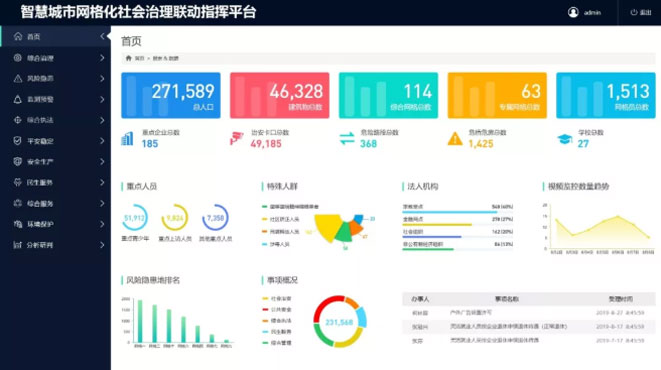Click the 首页 home icon in sidebar
Viewport: 661px width, 370px height.
tap(18, 37)
